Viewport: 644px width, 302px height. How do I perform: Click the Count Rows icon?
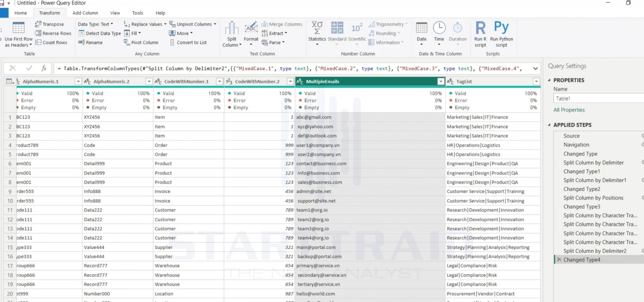38,42
